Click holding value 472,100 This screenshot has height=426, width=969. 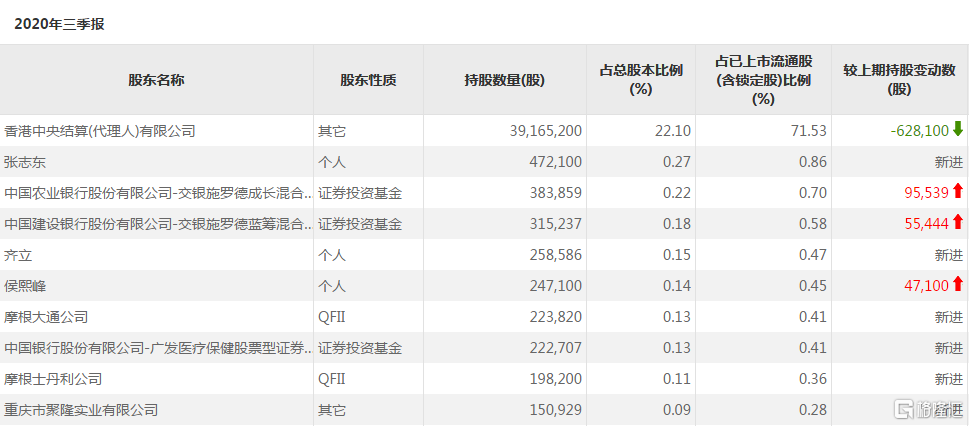556,162
